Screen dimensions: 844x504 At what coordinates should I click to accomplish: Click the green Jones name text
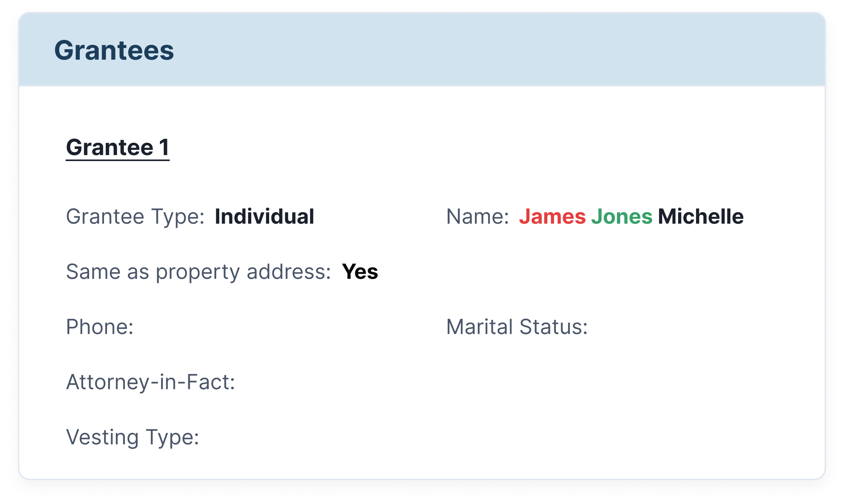[x=622, y=217]
